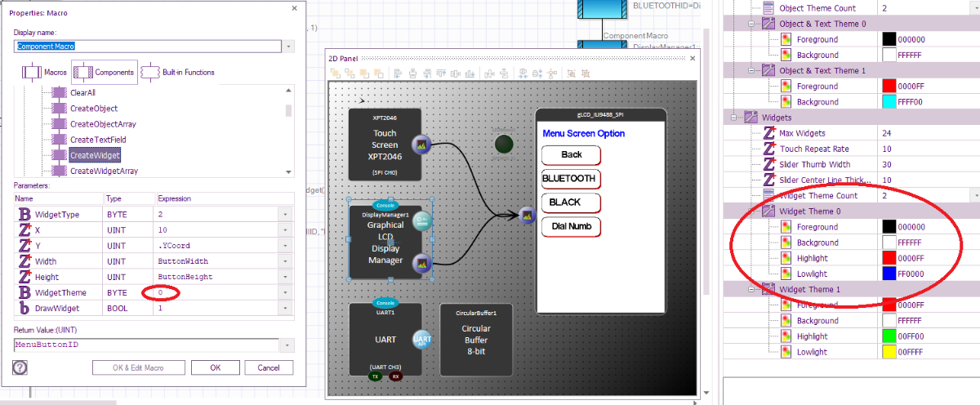
Task: Open the Display name dropdown arrow
Action: pyautogui.click(x=287, y=47)
